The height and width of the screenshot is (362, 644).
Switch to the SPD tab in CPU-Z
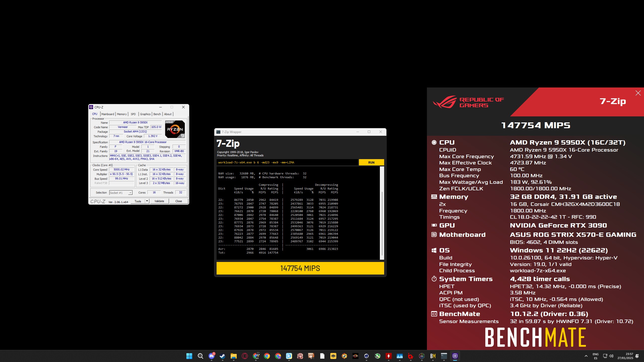pos(133,114)
